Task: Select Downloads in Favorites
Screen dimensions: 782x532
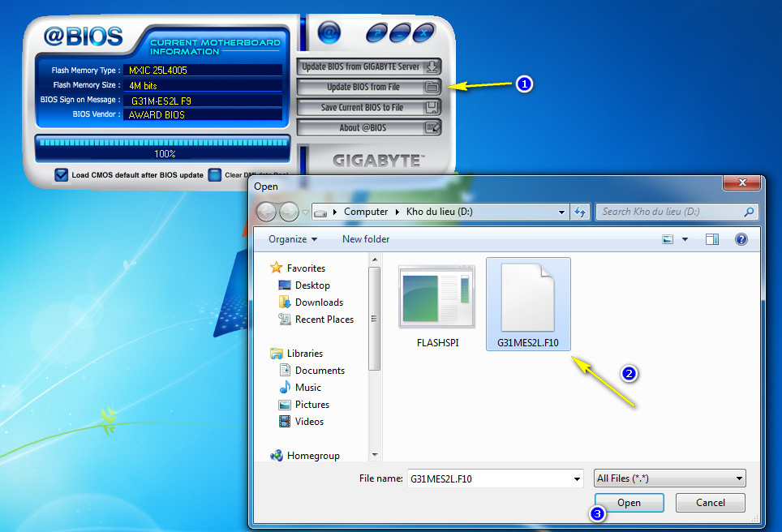Action: coord(319,302)
